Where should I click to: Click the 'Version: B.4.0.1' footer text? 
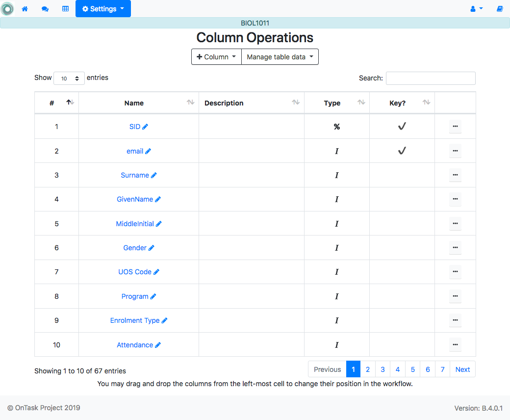[x=478, y=408]
